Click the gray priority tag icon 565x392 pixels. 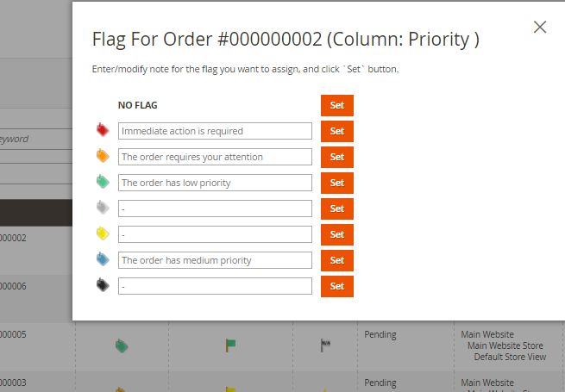point(103,208)
